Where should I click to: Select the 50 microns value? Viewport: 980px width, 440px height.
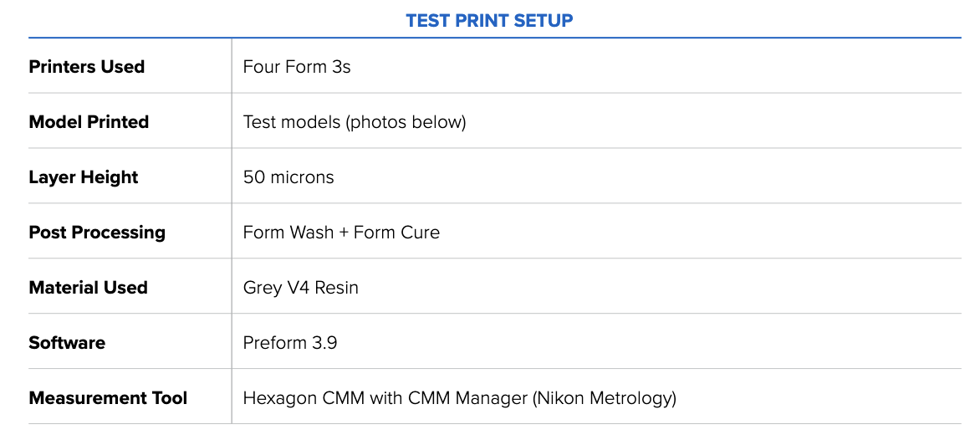click(x=288, y=177)
